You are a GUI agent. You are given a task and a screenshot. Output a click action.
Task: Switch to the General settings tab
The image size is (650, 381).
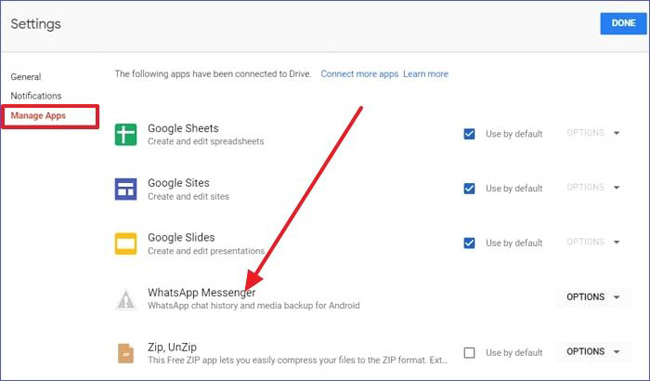pos(26,77)
